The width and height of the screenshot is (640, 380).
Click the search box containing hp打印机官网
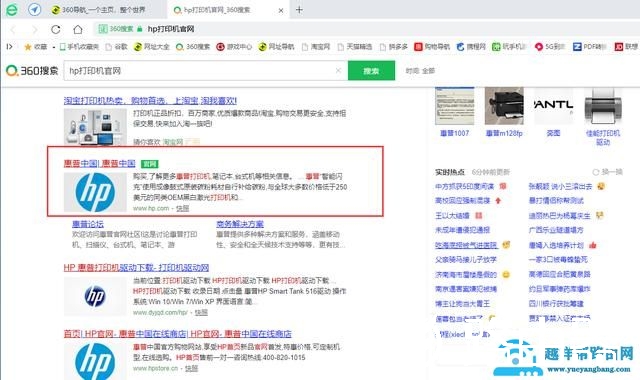tap(205, 71)
